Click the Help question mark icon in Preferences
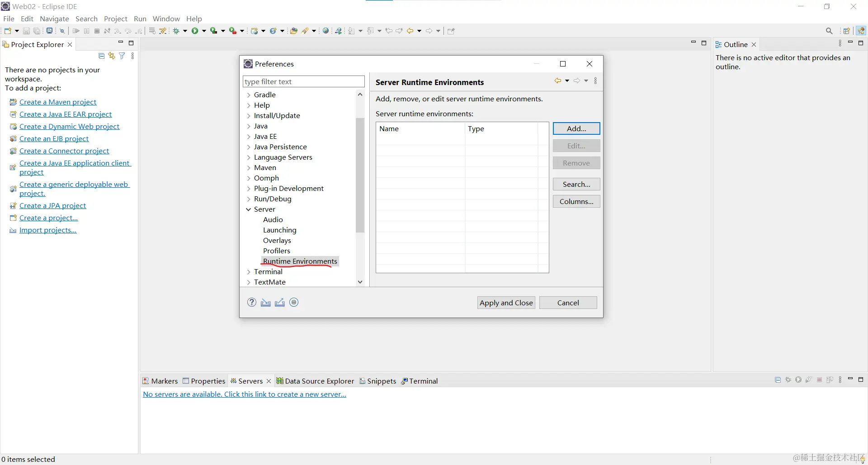Screen dimensions: 868x465 252,302
